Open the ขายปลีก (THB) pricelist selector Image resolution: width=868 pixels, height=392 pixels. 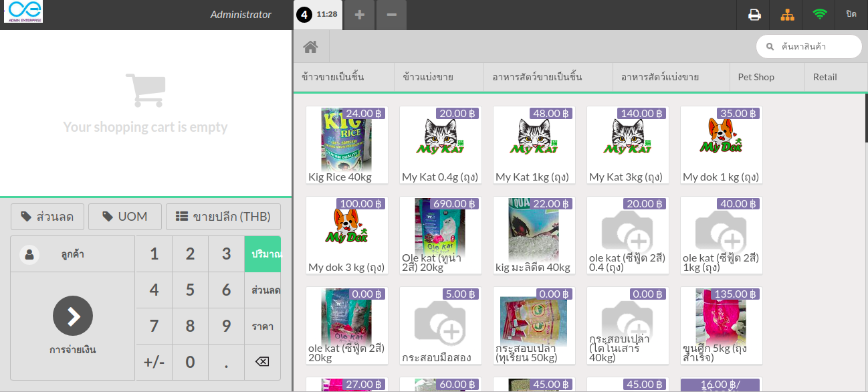[x=224, y=216]
